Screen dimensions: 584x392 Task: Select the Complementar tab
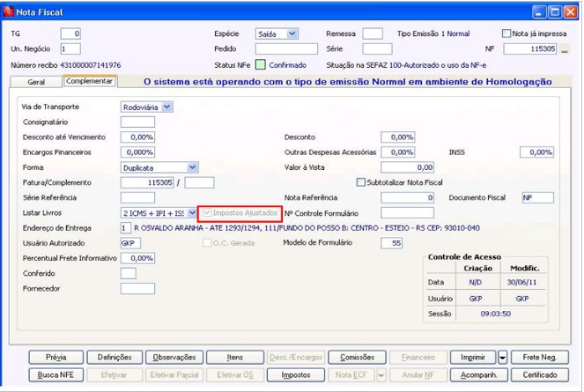click(x=89, y=81)
